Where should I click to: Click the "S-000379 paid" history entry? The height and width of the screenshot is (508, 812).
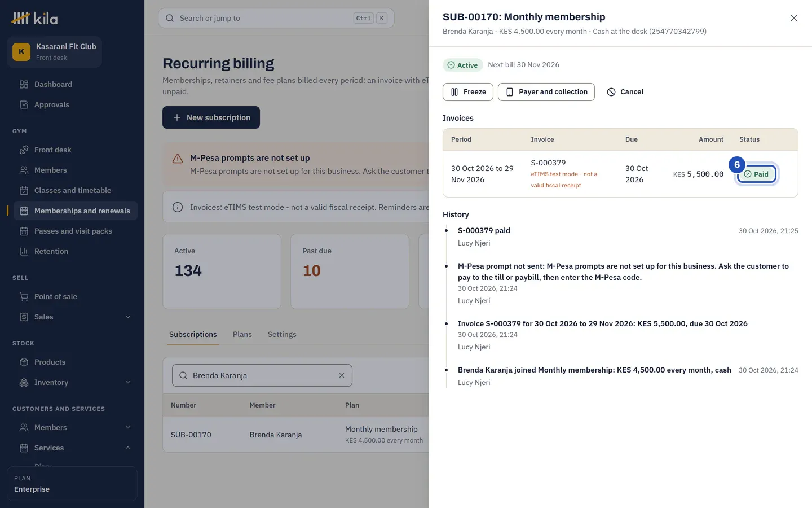(484, 230)
